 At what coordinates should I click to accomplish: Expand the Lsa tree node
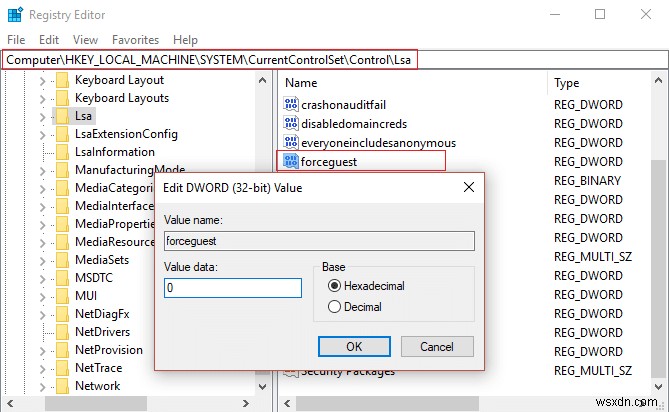tap(42, 116)
